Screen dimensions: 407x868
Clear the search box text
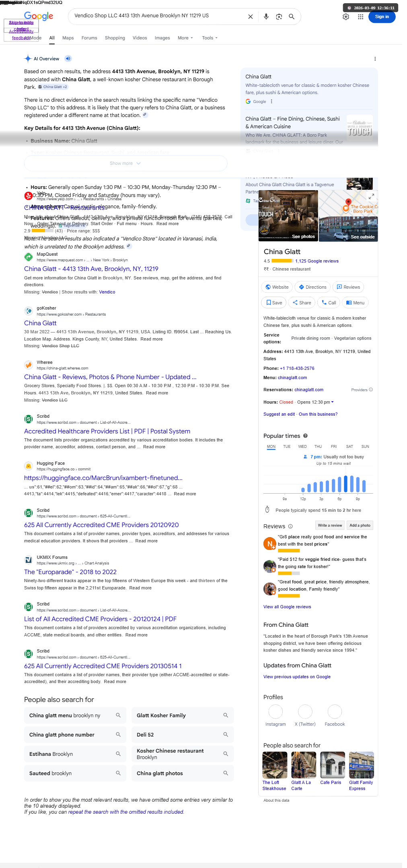(x=250, y=16)
